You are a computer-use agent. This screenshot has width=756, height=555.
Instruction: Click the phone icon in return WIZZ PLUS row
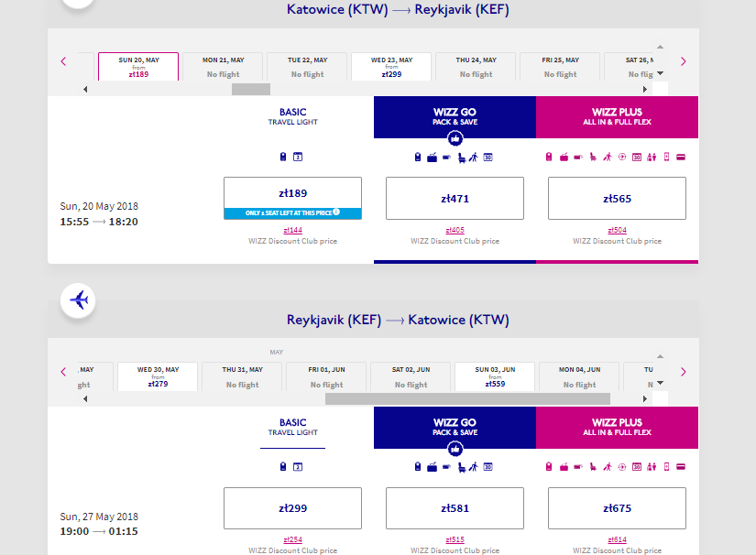[x=666, y=466]
